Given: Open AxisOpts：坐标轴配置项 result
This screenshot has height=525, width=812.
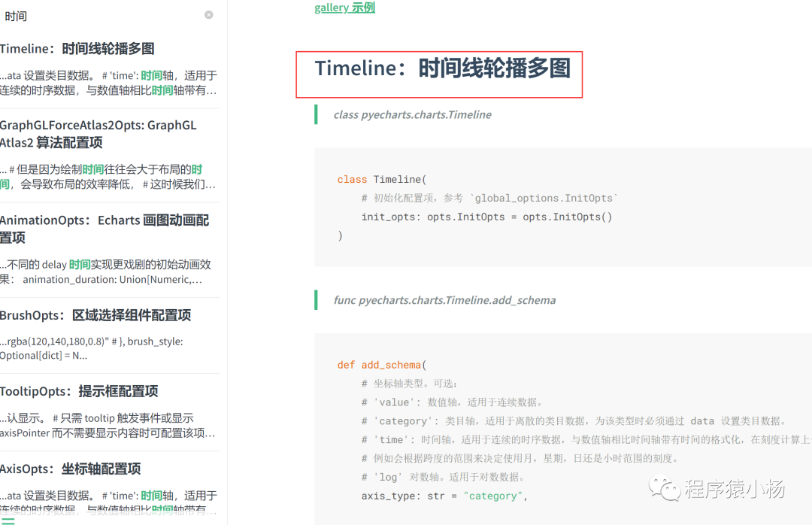Looking at the screenshot, I should pos(70,469).
